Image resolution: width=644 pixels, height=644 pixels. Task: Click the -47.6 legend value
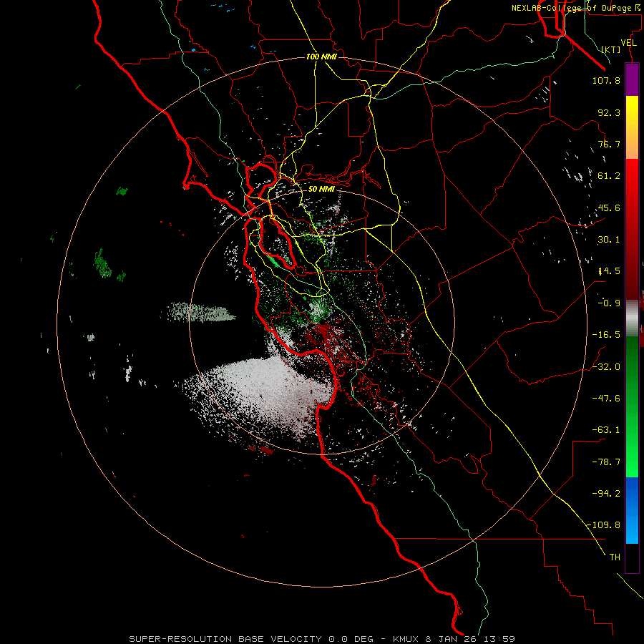606,399
